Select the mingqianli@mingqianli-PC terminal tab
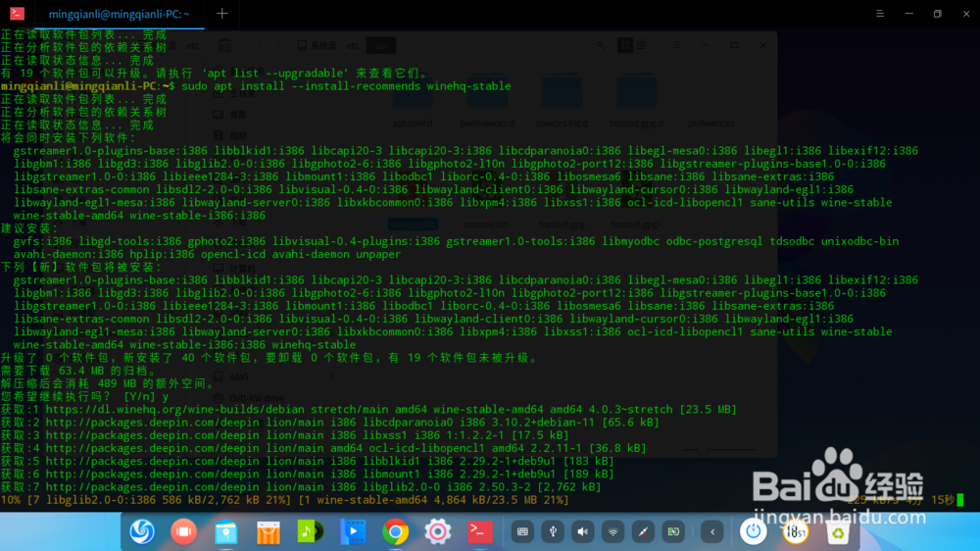Viewport: 980px width, 551px height. point(120,14)
